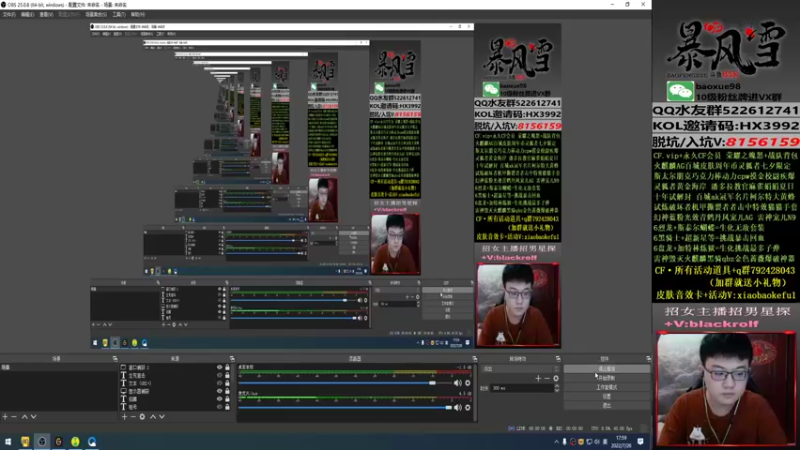
Task: Select the 文本 (GDI+) source row
Action: [x=176, y=383]
